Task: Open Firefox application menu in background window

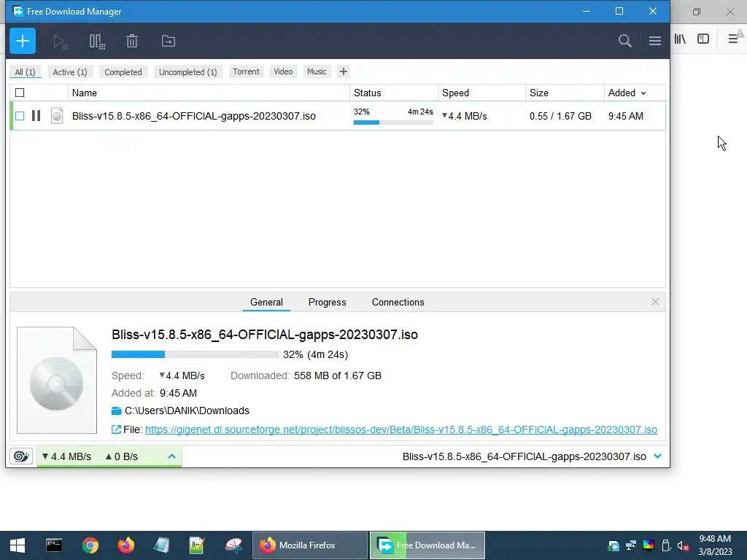Action: pos(733,39)
